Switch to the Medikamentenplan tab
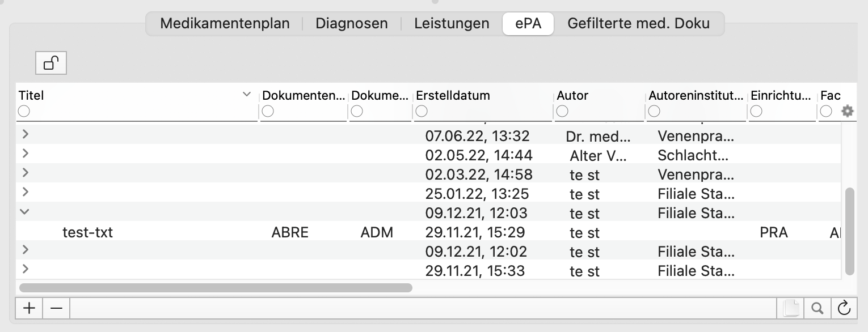Screen dimensions: 868x332 (225, 24)
